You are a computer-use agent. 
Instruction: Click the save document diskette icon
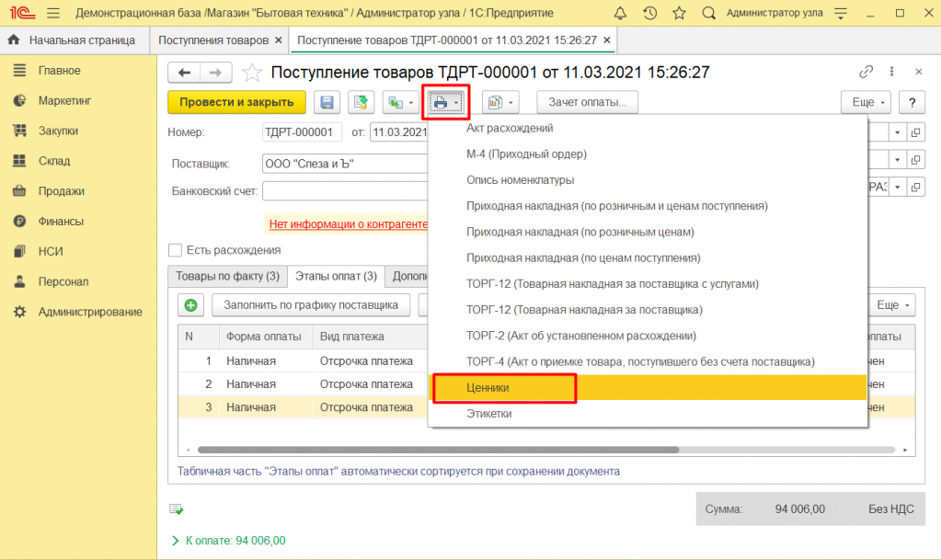click(x=328, y=103)
